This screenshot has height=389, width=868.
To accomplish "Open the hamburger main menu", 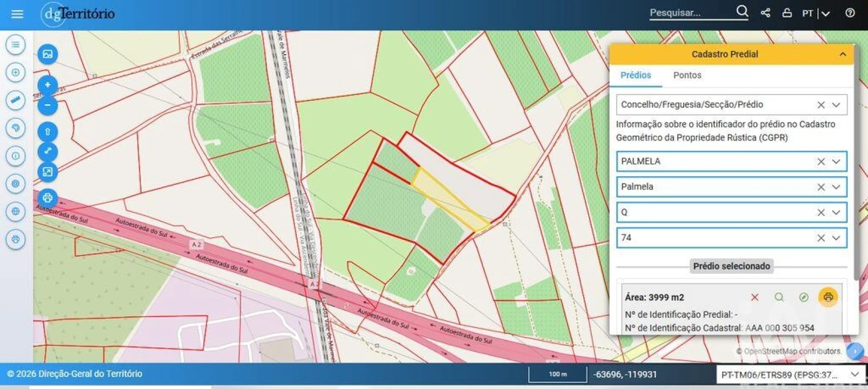I will (17, 14).
